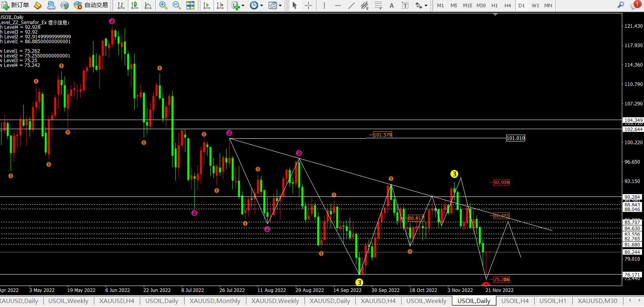The width and height of the screenshot is (644, 307).
Task: Click the red 92.926 level label
Action: pyautogui.click(x=501, y=182)
